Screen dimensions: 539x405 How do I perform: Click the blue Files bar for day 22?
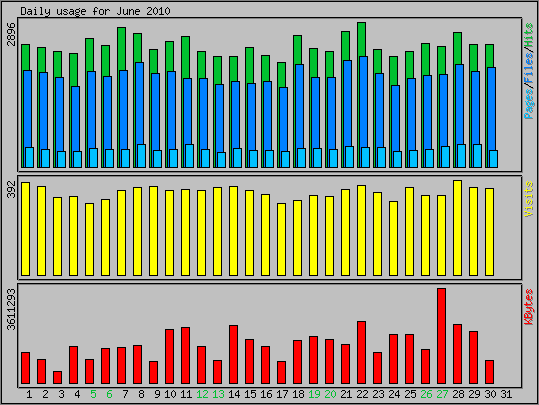363,102
